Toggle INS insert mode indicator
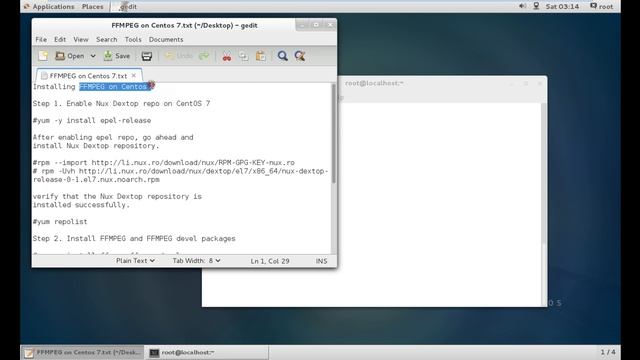 point(321,261)
